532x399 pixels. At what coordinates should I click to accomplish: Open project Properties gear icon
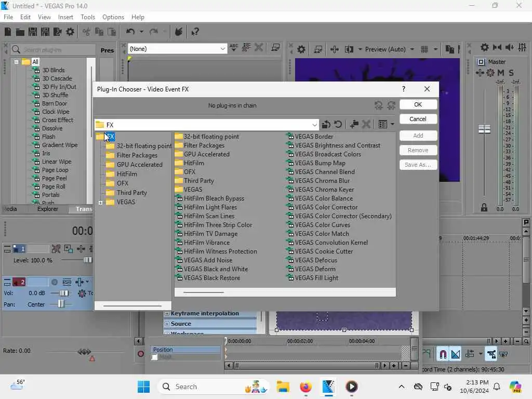70,32
